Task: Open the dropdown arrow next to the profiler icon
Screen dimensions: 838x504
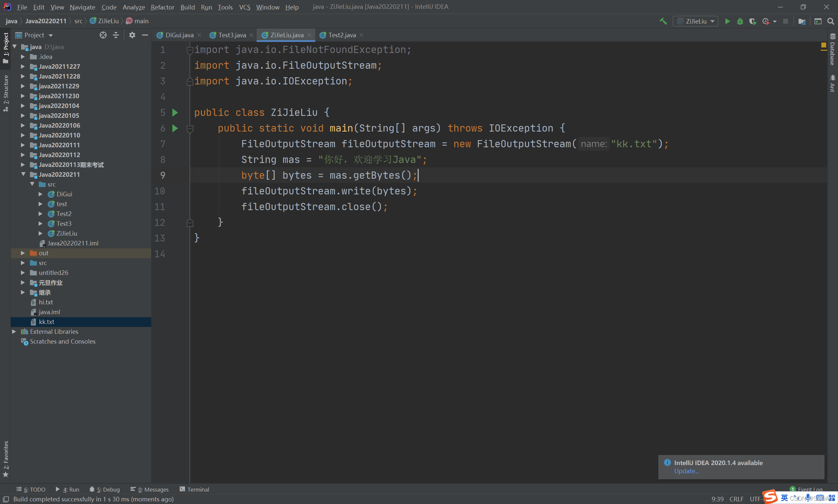Action: point(775,21)
